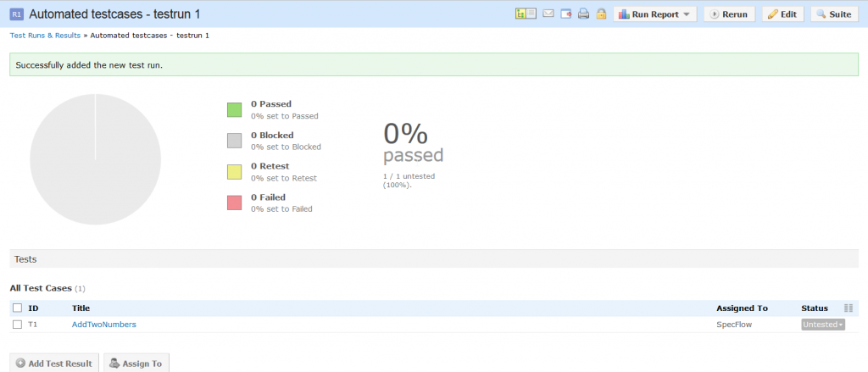Open the Run Report dropdown
Viewport: 868px width, 372px height.
tap(655, 14)
